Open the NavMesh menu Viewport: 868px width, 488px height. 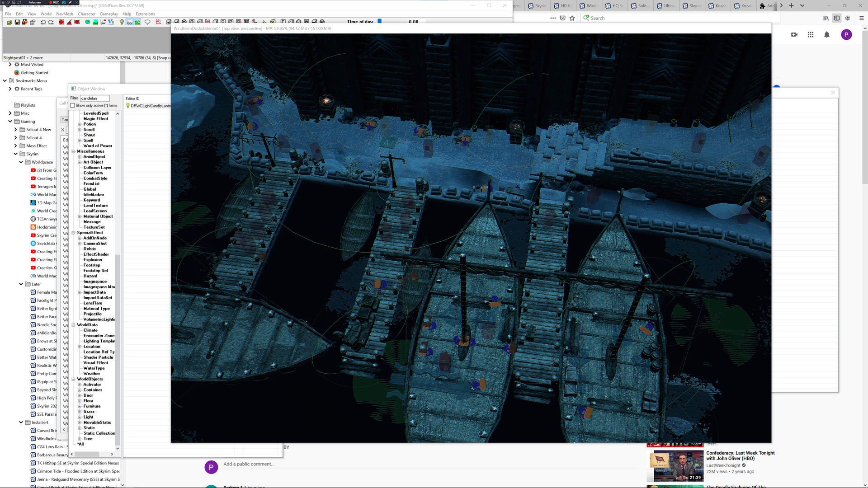pyautogui.click(x=64, y=14)
